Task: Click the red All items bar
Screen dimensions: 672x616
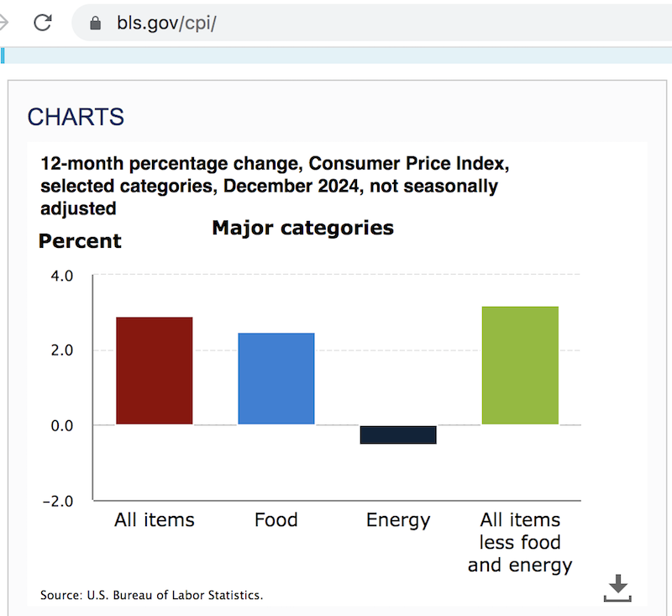Action: coord(154,370)
